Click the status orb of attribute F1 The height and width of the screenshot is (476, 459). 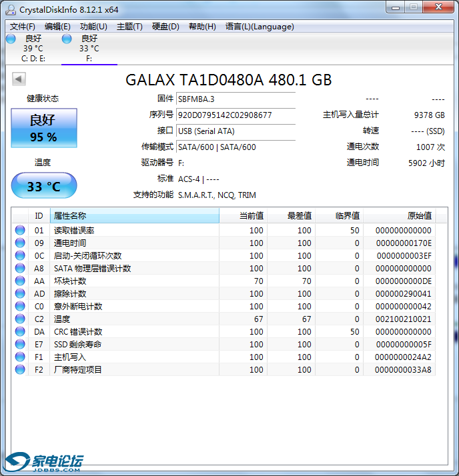[x=20, y=357]
